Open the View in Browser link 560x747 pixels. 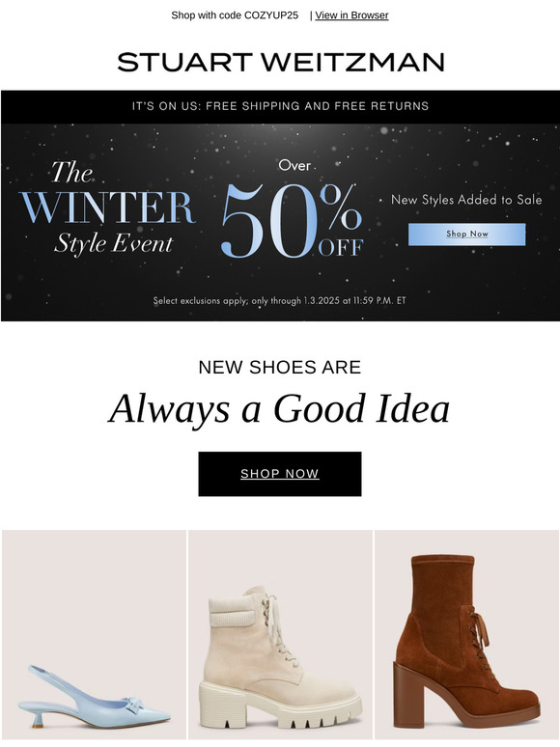(351, 15)
